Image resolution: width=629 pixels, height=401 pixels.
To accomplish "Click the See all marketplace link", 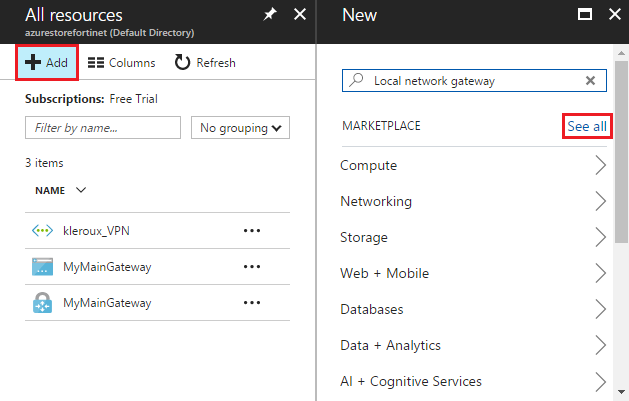I will coord(586,126).
